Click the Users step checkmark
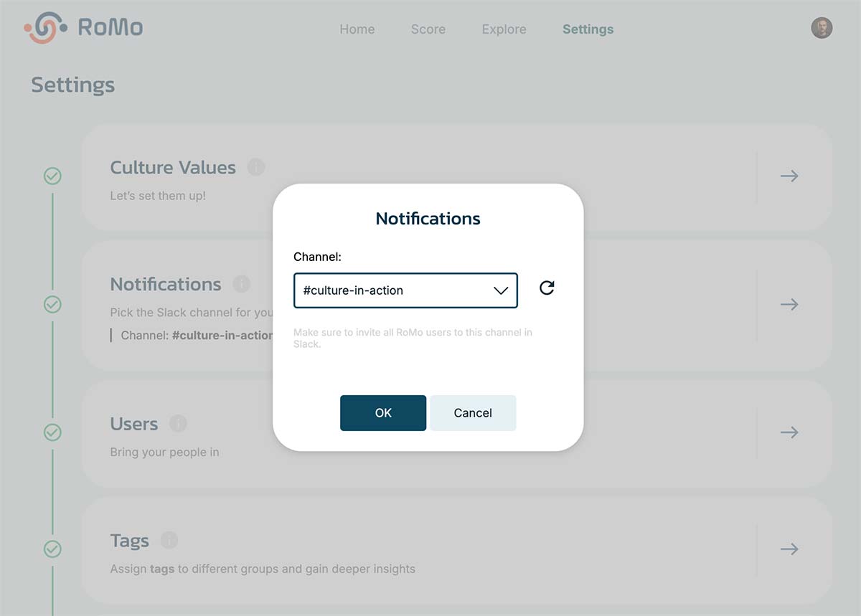This screenshot has width=861, height=616. pyautogui.click(x=52, y=432)
